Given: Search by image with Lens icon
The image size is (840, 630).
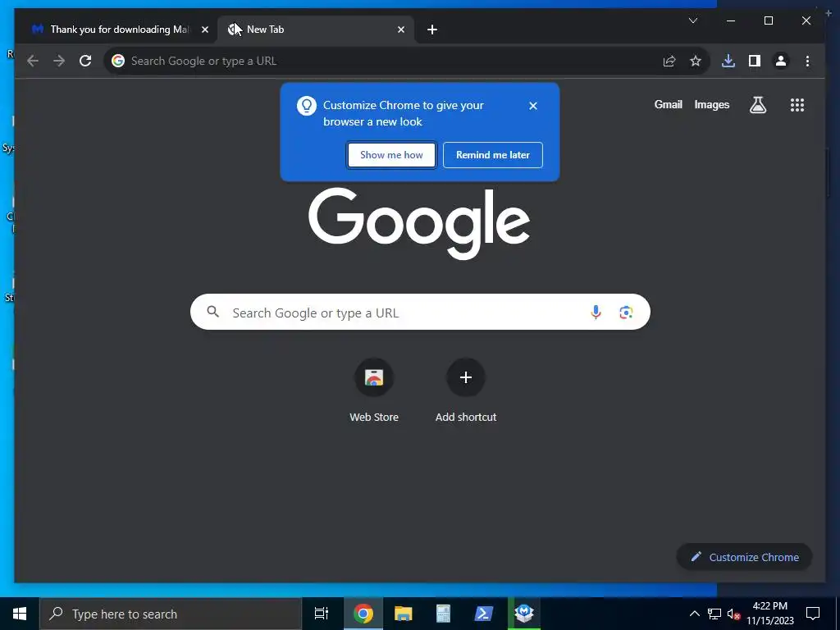Looking at the screenshot, I should (626, 313).
